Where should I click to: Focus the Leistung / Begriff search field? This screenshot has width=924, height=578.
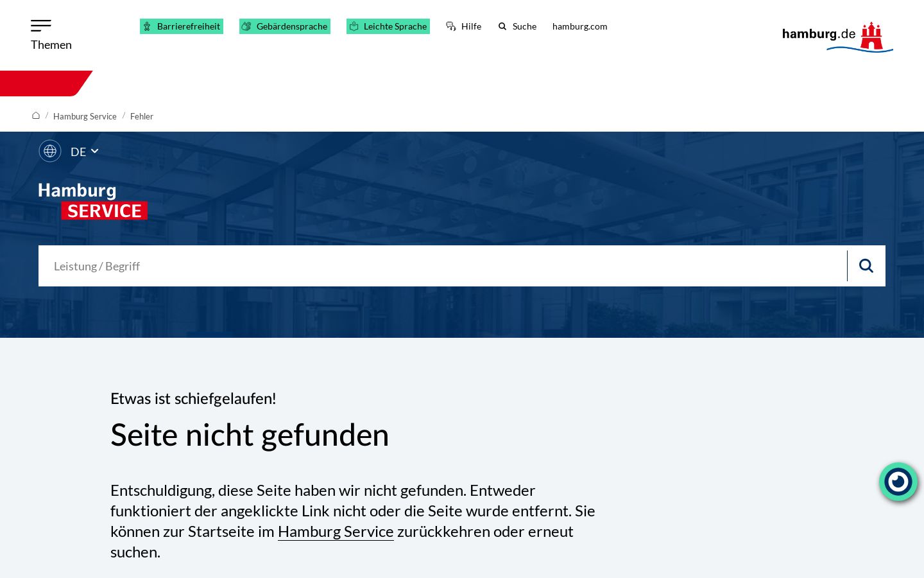point(443,266)
